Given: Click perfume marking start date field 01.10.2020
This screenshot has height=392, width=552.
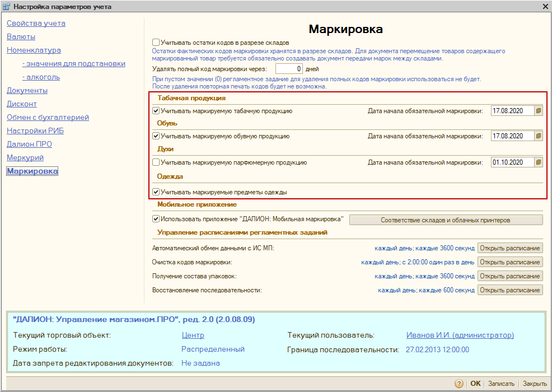Looking at the screenshot, I should pos(513,162).
